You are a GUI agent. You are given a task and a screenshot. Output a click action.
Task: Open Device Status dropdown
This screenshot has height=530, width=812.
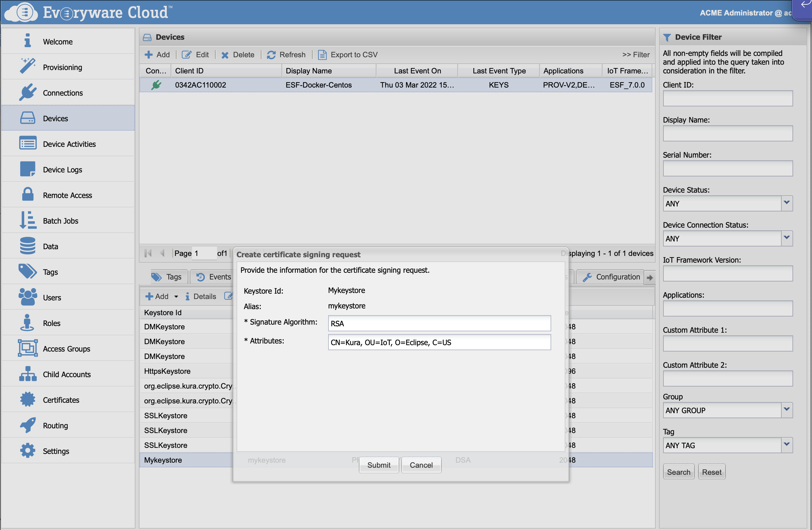786,203
